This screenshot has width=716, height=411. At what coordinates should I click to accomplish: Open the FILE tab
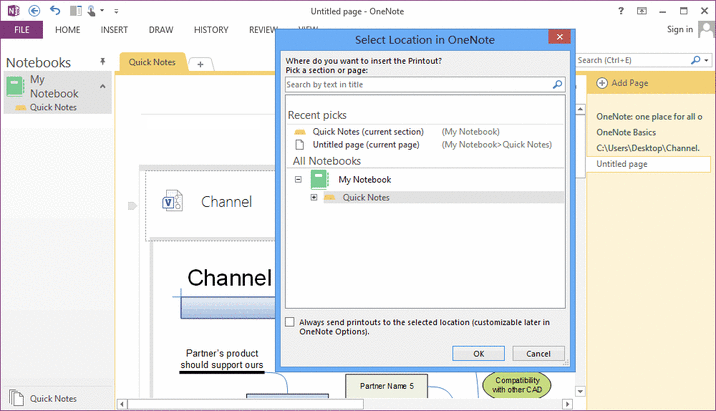point(21,30)
